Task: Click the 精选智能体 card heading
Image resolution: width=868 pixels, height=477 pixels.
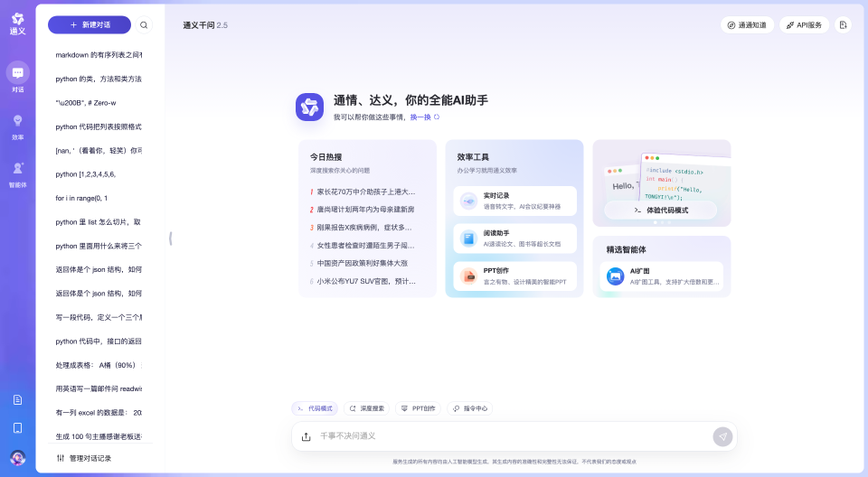Action: pos(626,249)
